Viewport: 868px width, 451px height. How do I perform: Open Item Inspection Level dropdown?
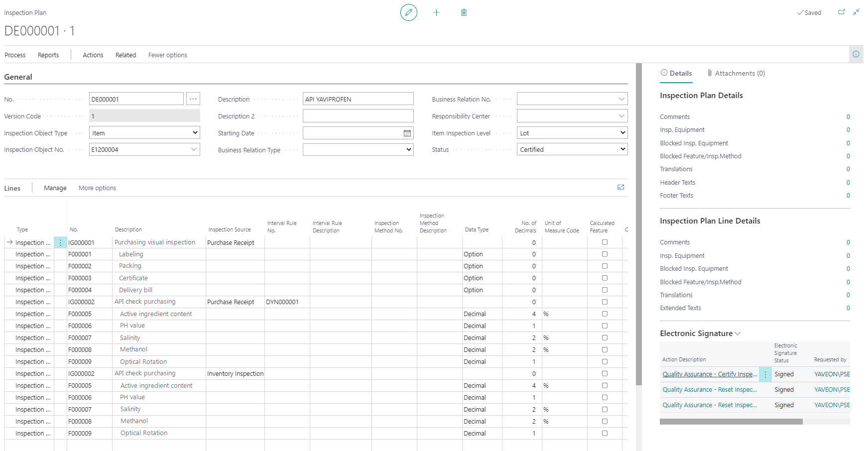[572, 133]
